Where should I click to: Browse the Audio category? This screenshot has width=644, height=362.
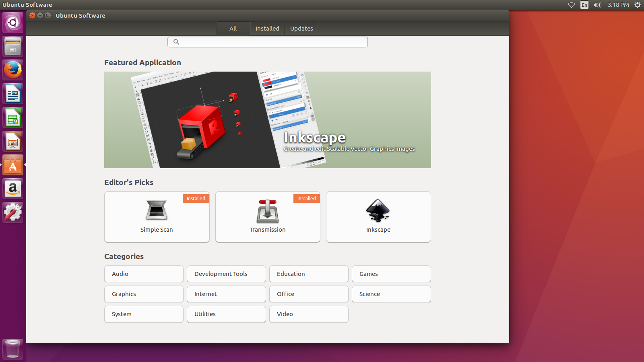coord(144,274)
